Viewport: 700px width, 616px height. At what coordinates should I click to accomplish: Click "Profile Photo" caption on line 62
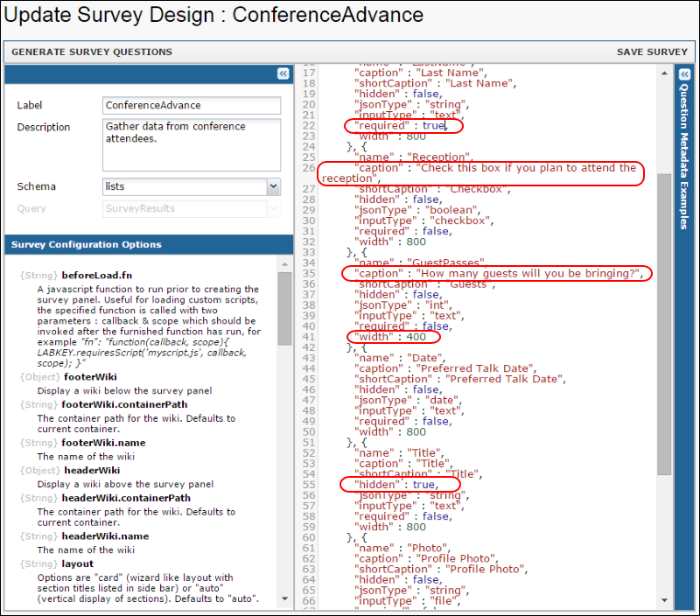point(426,559)
